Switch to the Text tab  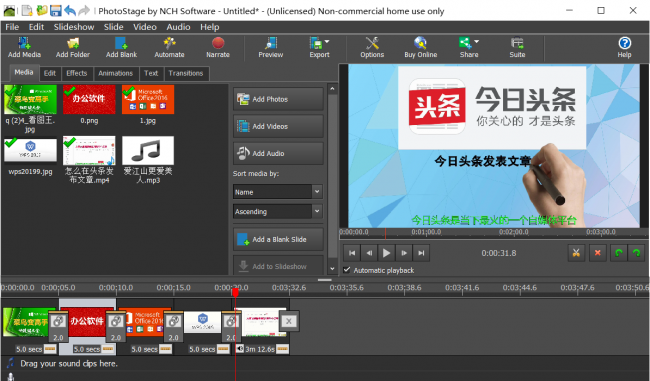151,73
